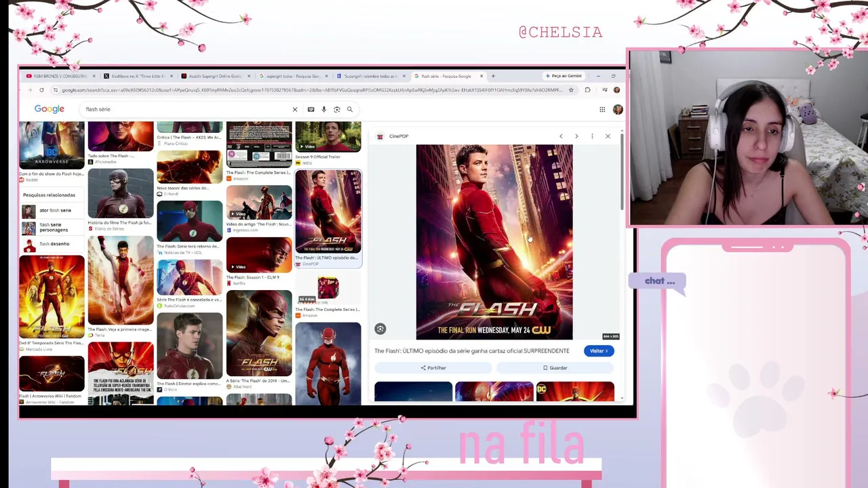Image resolution: width=868 pixels, height=488 pixels.
Task: Start voice search with the microphone
Action: coord(324,109)
